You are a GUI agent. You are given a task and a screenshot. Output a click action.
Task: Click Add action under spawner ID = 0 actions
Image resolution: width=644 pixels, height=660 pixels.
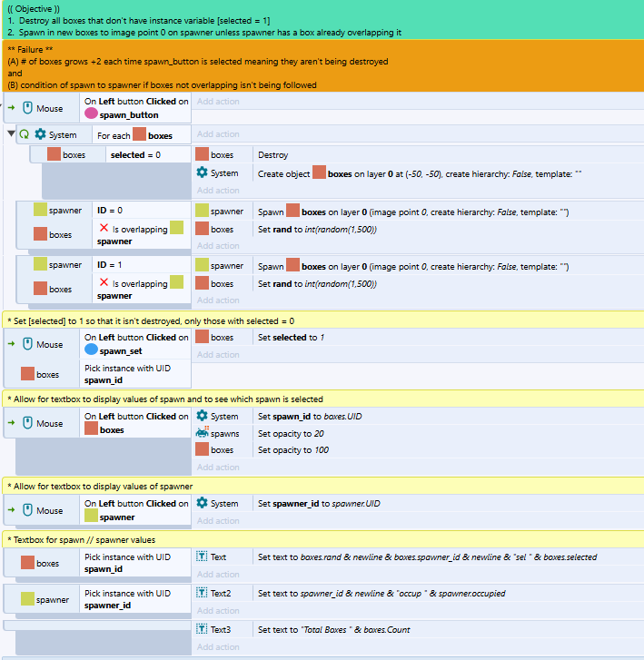pyautogui.click(x=218, y=245)
